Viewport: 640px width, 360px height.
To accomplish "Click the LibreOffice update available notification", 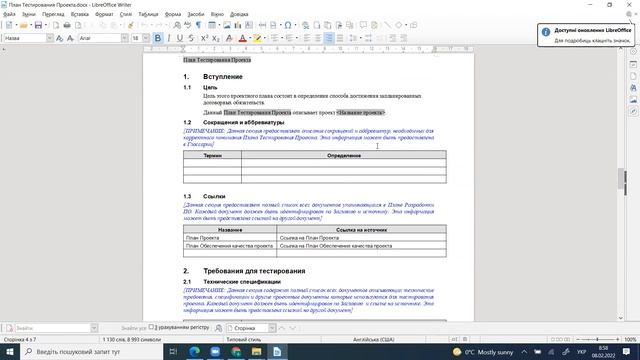I will point(586,35).
